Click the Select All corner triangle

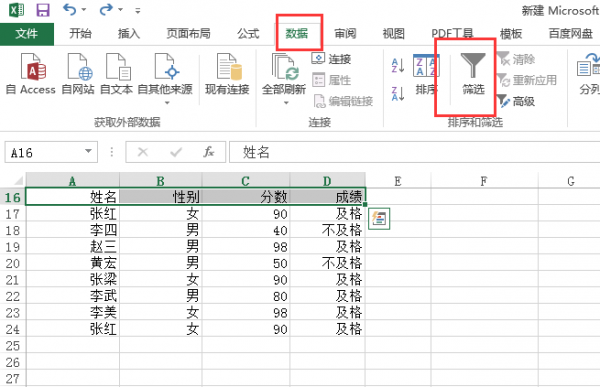point(18,180)
